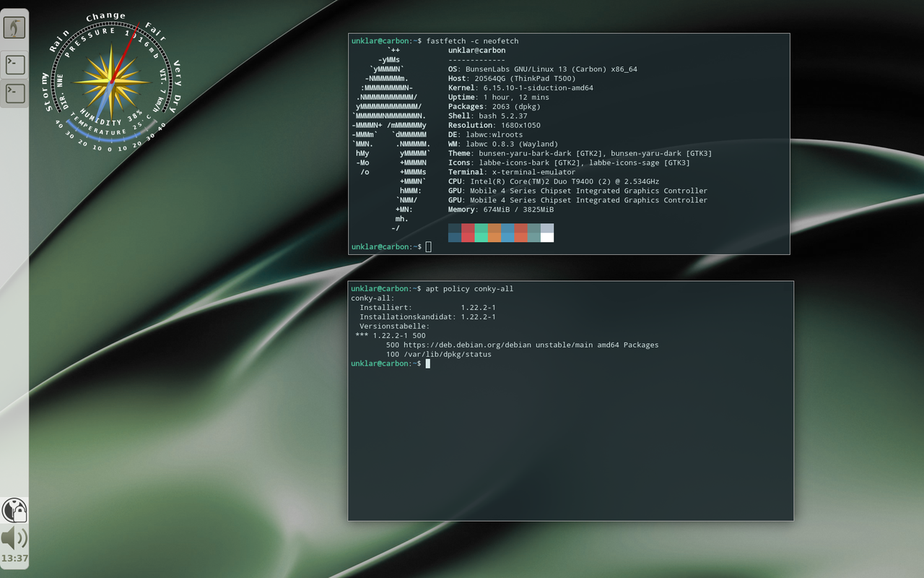Click the OS line reading 'BunsenLabs GNU/Linux 13 (Carbon)'
The height and width of the screenshot is (578, 924).
(543, 69)
